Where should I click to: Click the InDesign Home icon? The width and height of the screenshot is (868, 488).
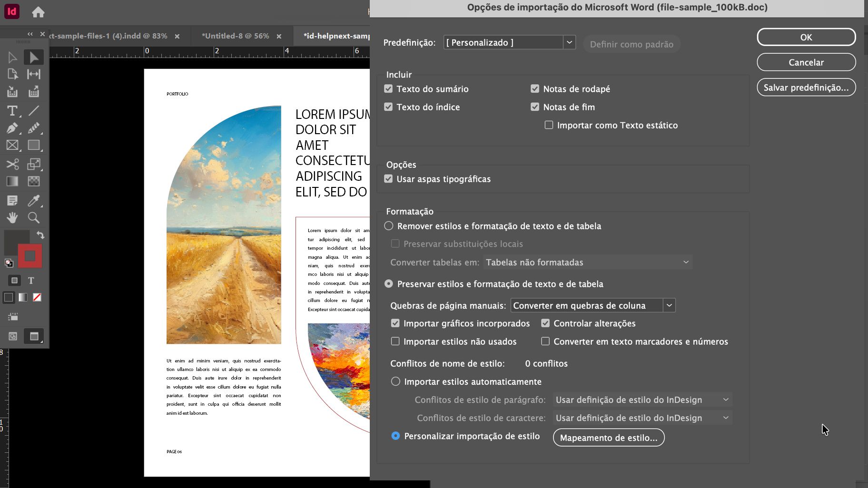point(38,12)
